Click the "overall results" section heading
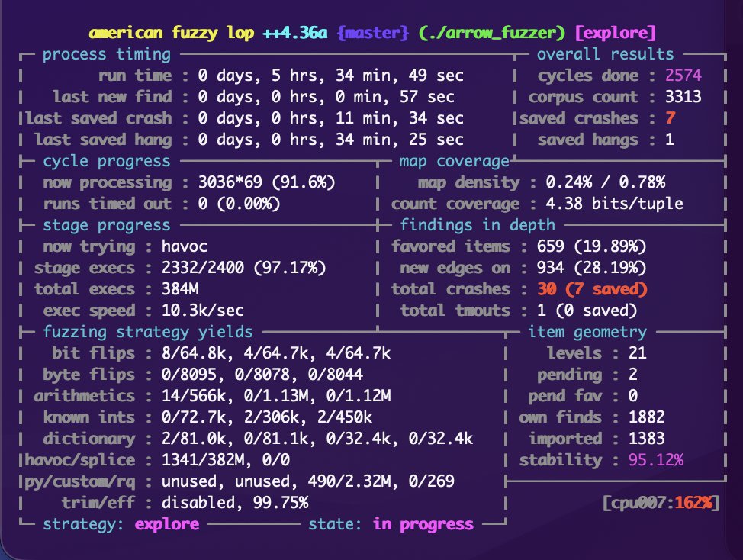Image resolution: width=743 pixels, height=560 pixels. (606, 54)
